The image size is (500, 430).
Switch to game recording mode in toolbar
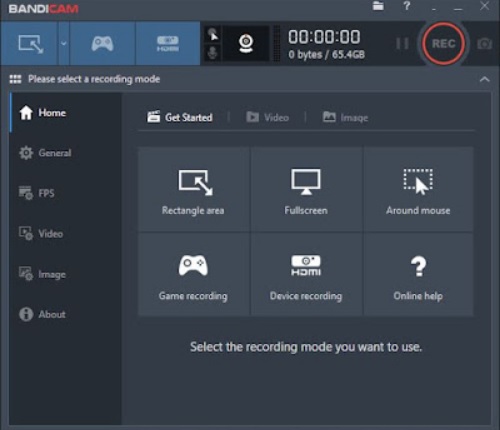[102, 44]
